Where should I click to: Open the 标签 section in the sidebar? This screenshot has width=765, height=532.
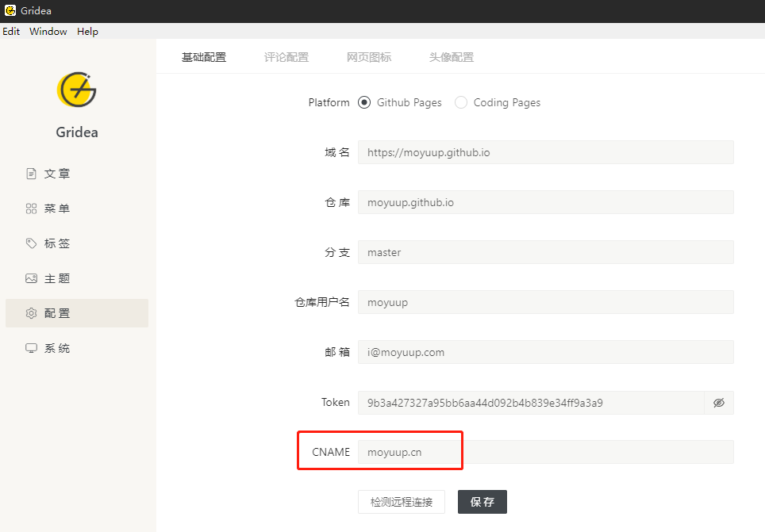(x=77, y=243)
